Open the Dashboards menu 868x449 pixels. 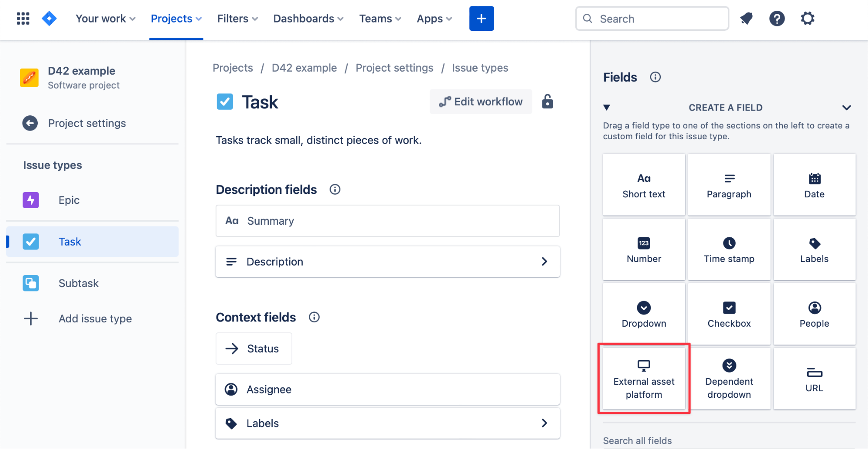pyautogui.click(x=308, y=19)
